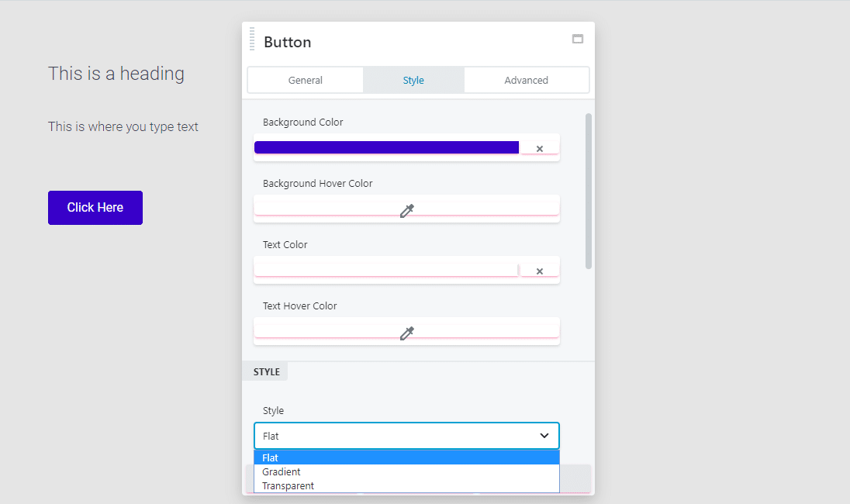Click the heading text 'This is a heading'

116,74
